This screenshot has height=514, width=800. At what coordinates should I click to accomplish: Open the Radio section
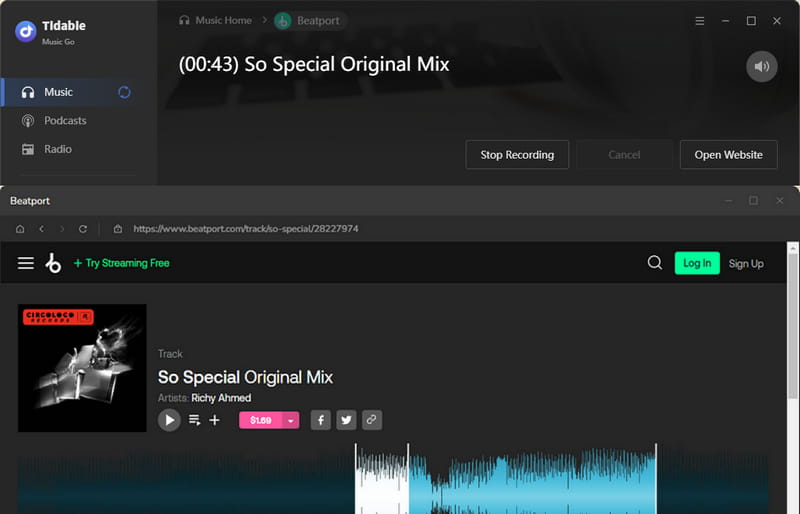click(x=58, y=149)
